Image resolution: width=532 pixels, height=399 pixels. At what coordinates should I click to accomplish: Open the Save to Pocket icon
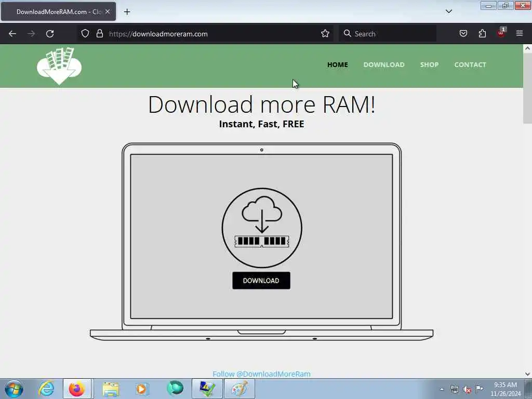pos(463,33)
